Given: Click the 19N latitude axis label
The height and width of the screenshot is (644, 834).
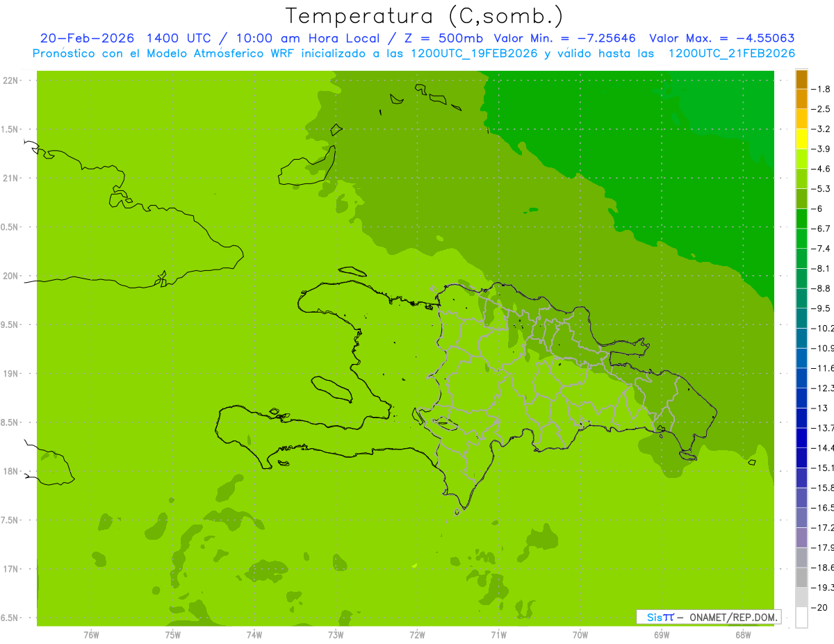Looking at the screenshot, I should pos(10,374).
